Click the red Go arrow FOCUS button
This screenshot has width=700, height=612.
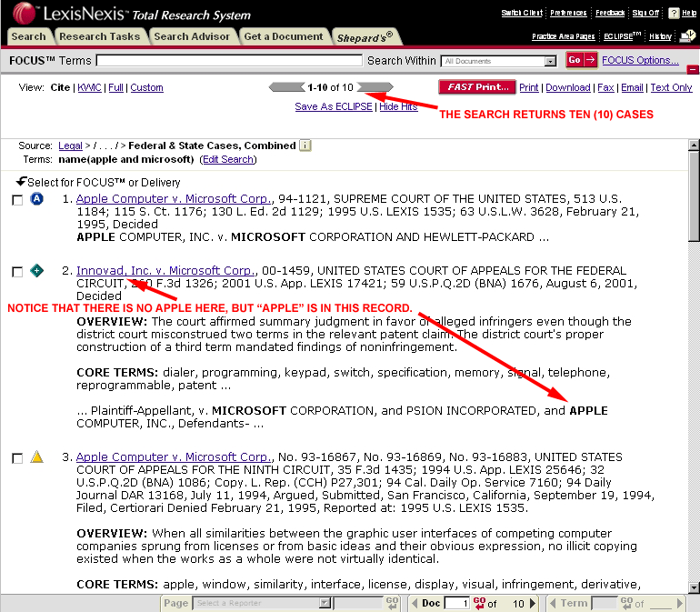(581, 60)
